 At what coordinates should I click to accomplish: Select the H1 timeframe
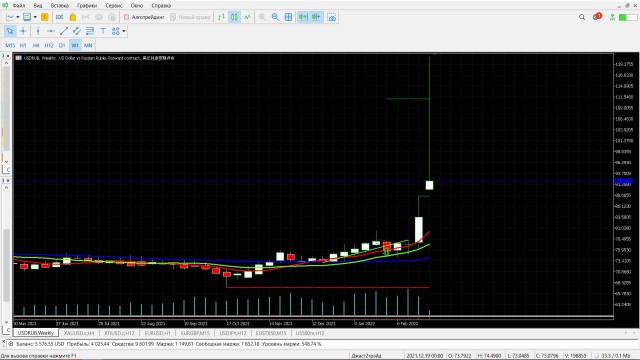pos(23,45)
